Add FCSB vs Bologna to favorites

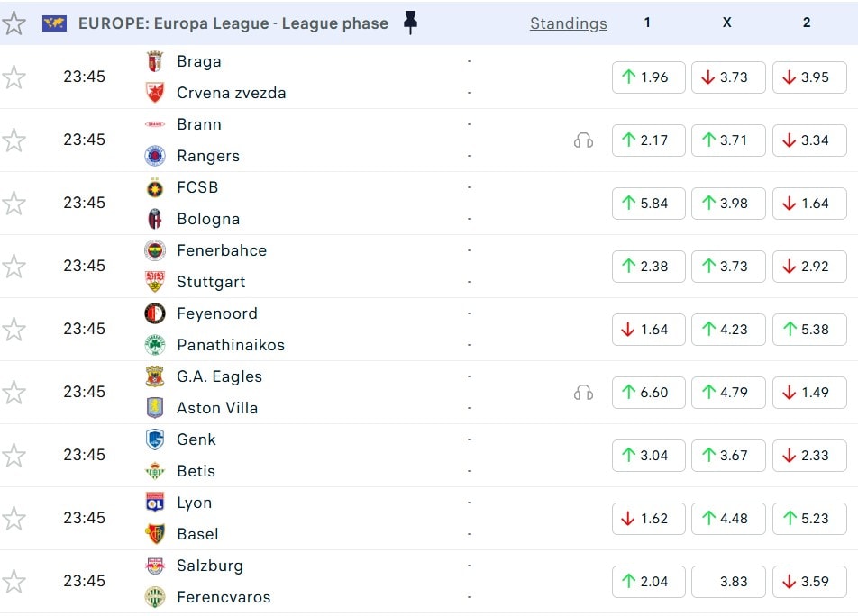(x=14, y=204)
